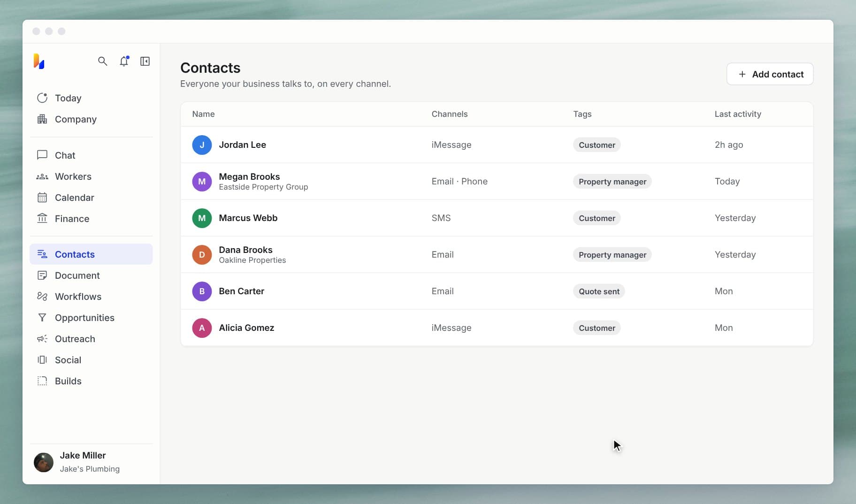The height and width of the screenshot is (504, 856).
Task: Click the 2h ago activity cell
Action: tap(728, 145)
